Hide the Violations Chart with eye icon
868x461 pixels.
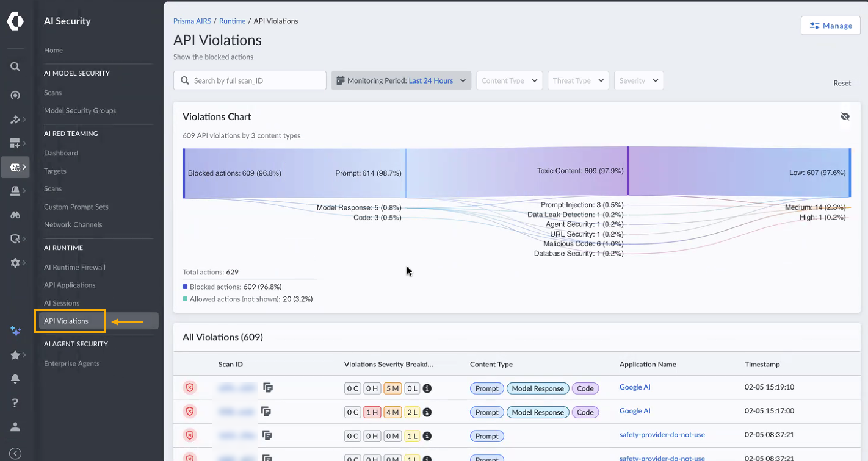tap(845, 116)
